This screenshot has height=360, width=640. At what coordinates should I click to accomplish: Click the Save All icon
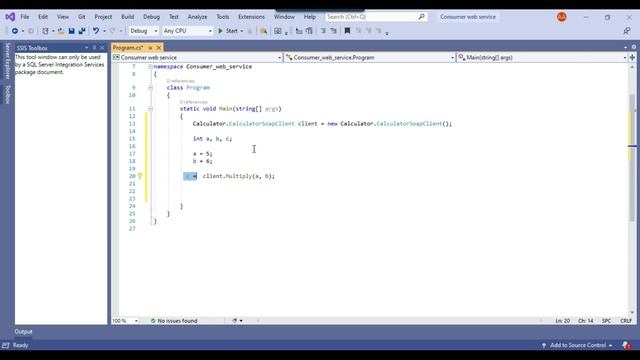tap(82, 31)
